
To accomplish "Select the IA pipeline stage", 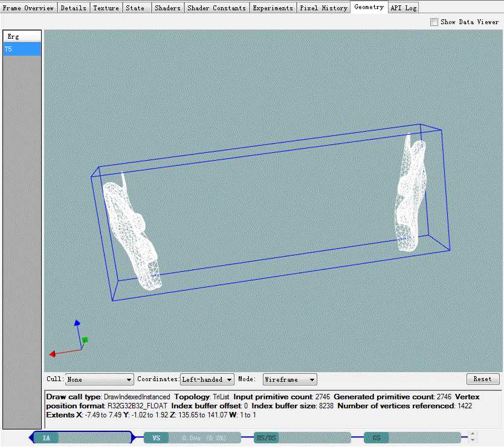I will pos(82,438).
